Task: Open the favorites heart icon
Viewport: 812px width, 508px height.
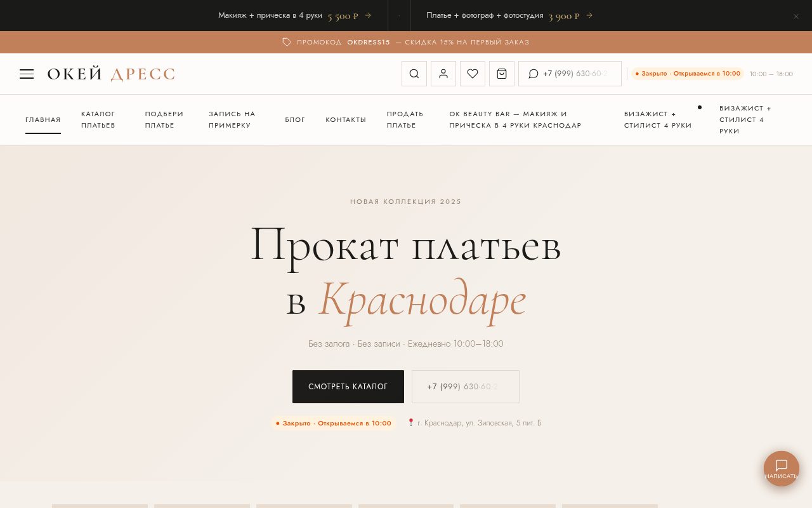Action: [x=473, y=74]
